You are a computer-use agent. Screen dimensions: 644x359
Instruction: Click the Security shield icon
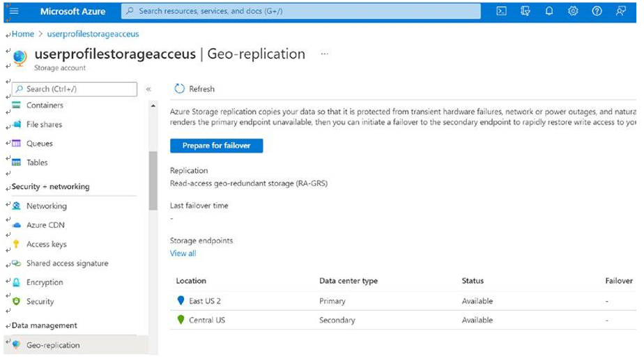(17, 302)
